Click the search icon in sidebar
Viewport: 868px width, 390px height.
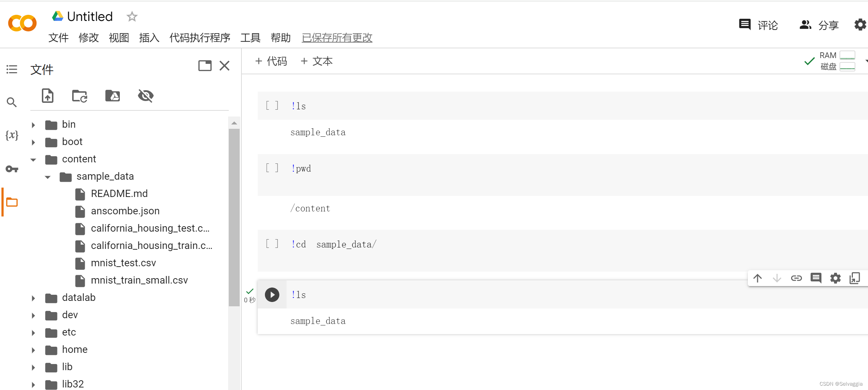[x=12, y=101]
